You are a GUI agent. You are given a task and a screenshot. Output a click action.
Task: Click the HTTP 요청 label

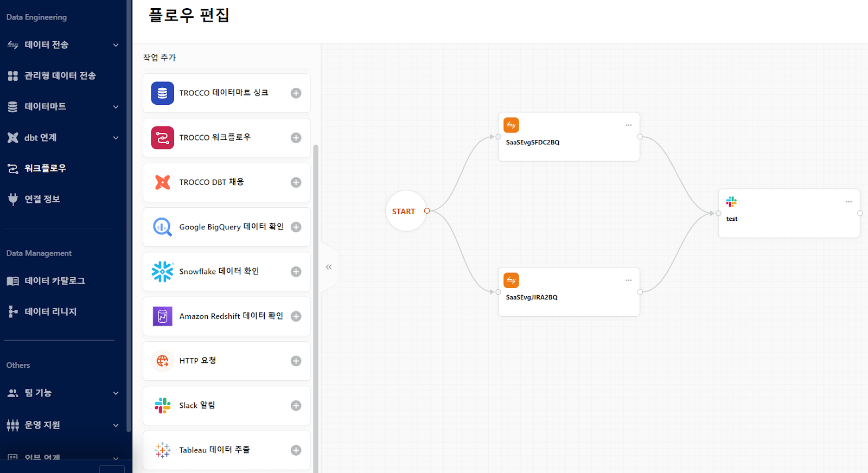pos(197,361)
